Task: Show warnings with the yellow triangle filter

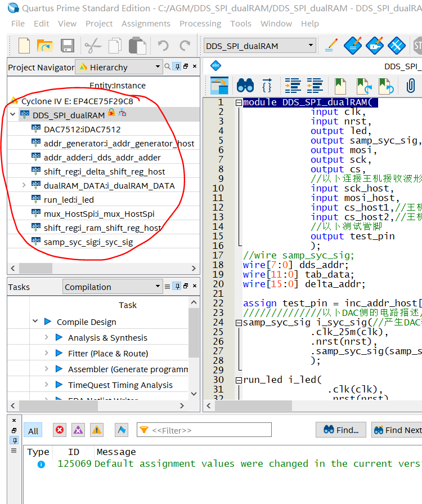Action: (97, 430)
